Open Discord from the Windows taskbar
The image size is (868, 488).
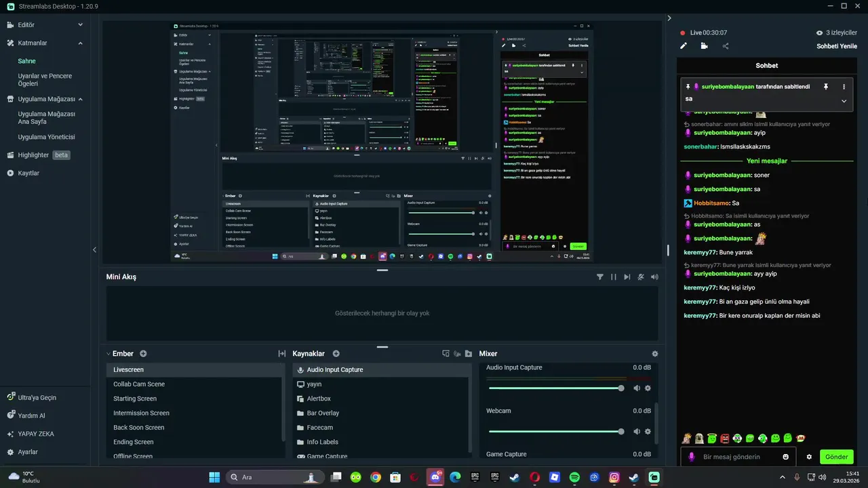(x=435, y=477)
